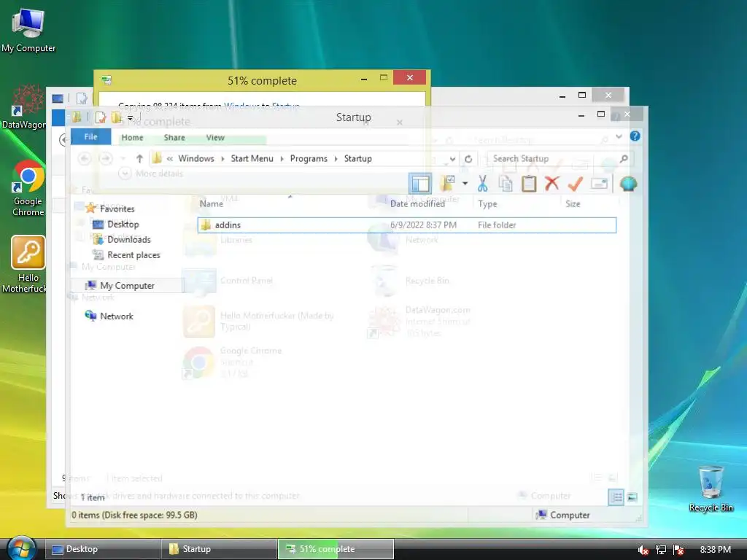Screen dimensions: 747x560
Task: Switch to large icons view in status bar
Action: point(632,497)
